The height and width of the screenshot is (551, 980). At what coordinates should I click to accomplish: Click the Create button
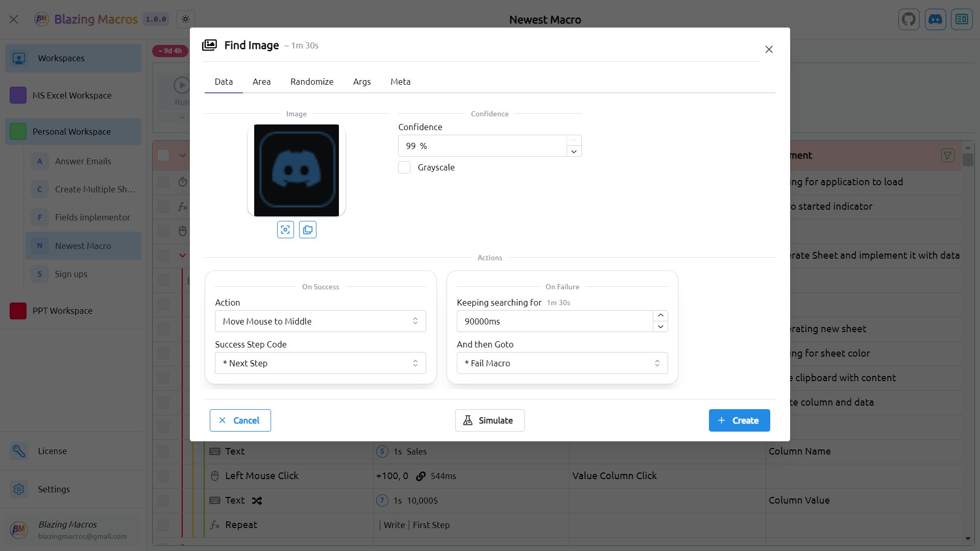pos(739,420)
